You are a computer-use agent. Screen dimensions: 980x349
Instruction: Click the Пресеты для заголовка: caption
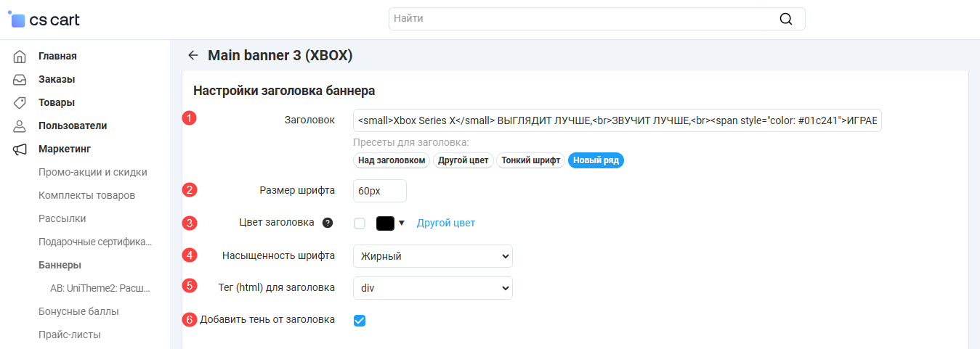point(411,141)
